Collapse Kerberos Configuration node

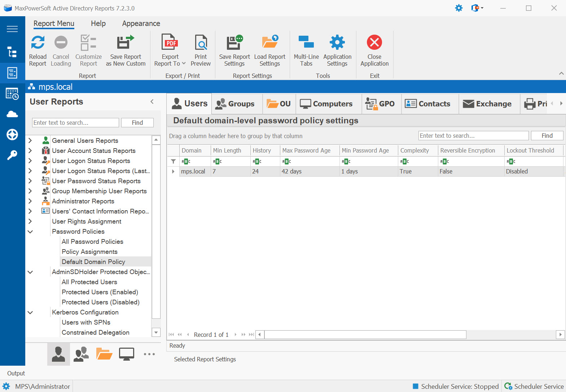30,312
